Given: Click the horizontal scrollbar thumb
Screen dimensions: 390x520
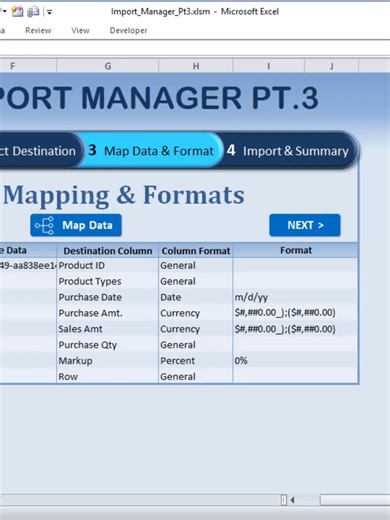Looking at the screenshot, I should click(x=355, y=500).
